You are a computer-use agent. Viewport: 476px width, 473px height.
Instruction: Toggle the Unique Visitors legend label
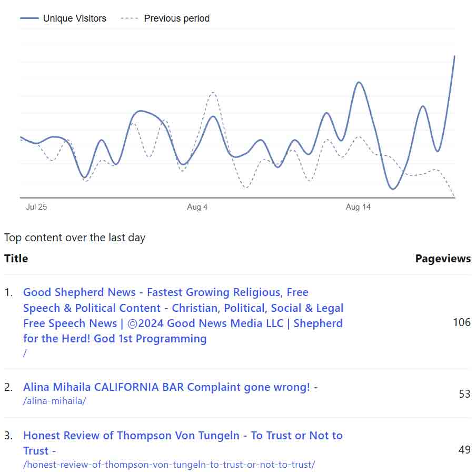(74, 18)
